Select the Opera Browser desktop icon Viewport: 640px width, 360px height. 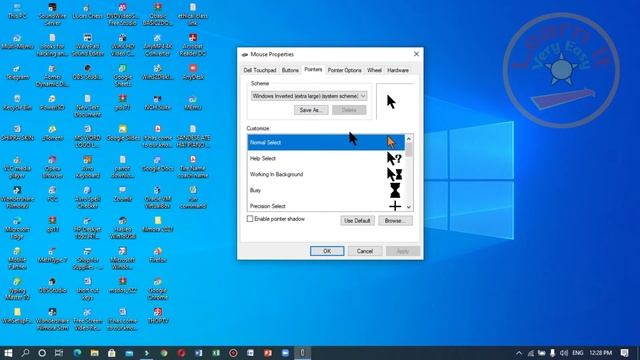(52, 167)
